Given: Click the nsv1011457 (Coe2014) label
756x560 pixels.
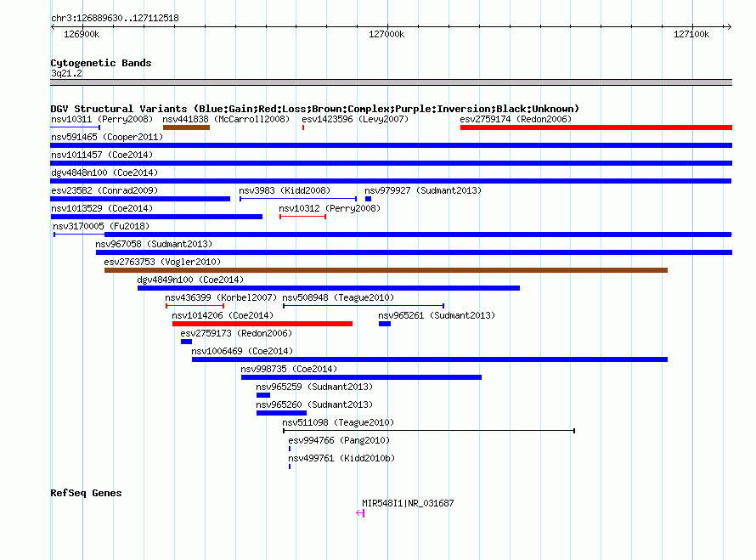Looking at the screenshot, I should 102,155.
